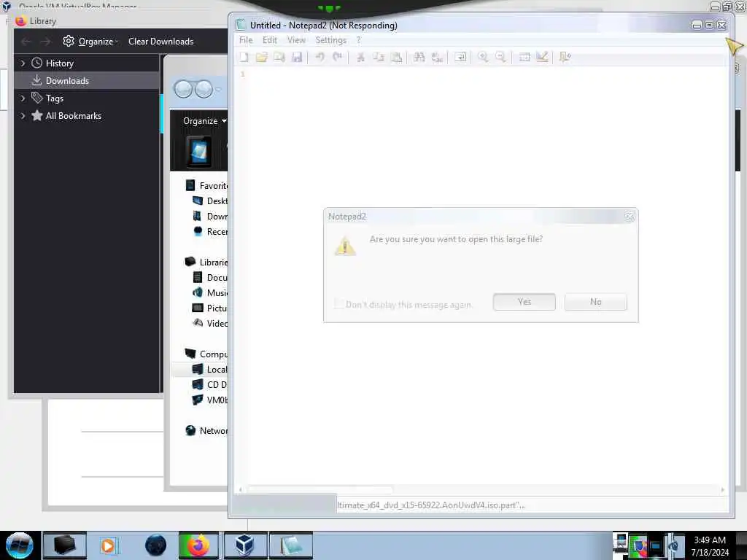The width and height of the screenshot is (747, 560).
Task: Open the File menu in Notepad2
Action: click(x=246, y=40)
